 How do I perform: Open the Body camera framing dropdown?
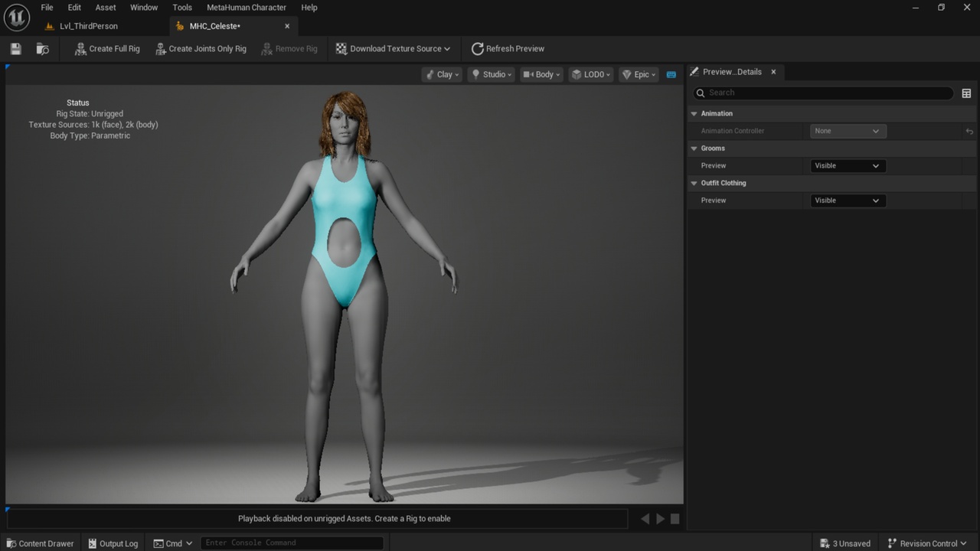pyautogui.click(x=541, y=74)
